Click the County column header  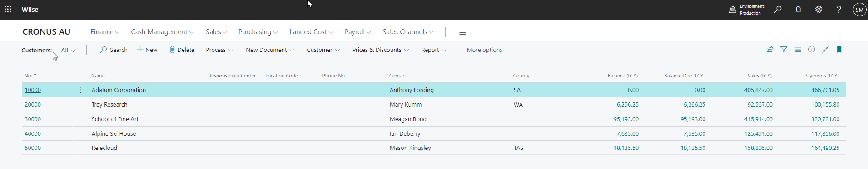click(521, 76)
